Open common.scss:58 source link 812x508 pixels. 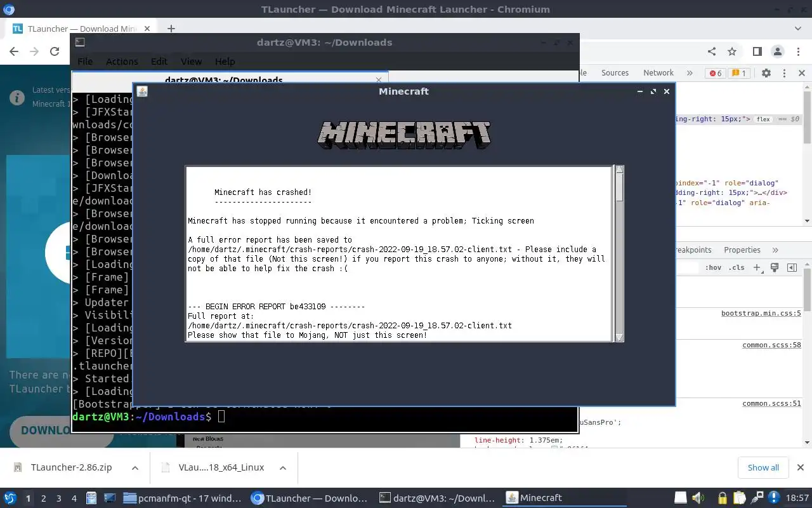coord(771,345)
